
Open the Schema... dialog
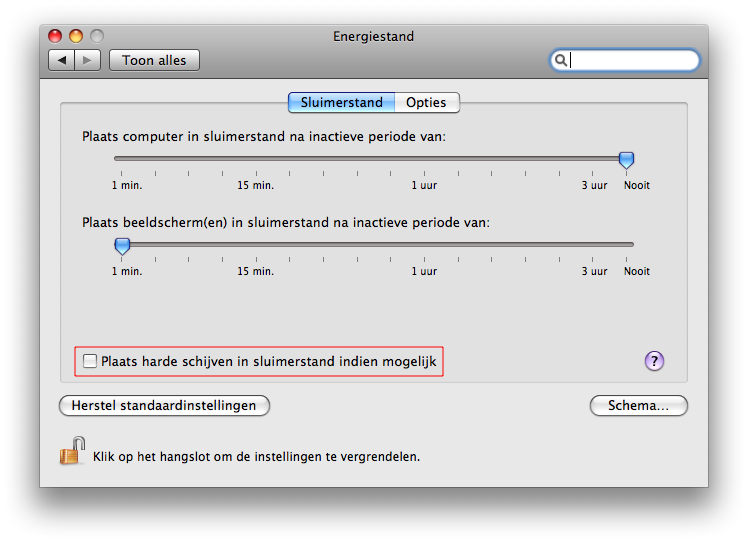(638, 406)
